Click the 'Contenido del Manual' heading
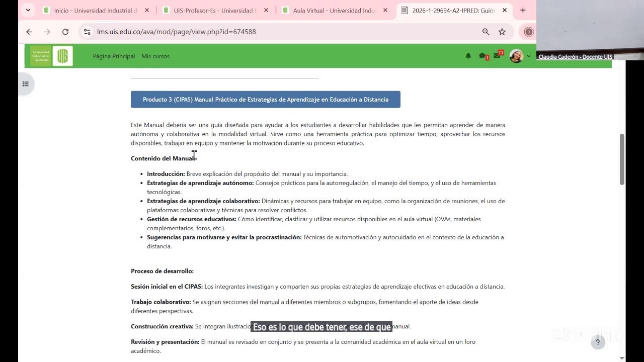The height and width of the screenshot is (362, 644). (164, 158)
